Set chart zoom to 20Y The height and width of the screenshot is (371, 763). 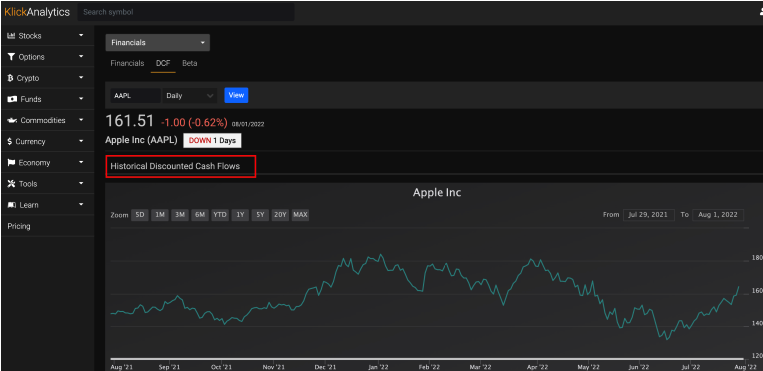tap(280, 215)
